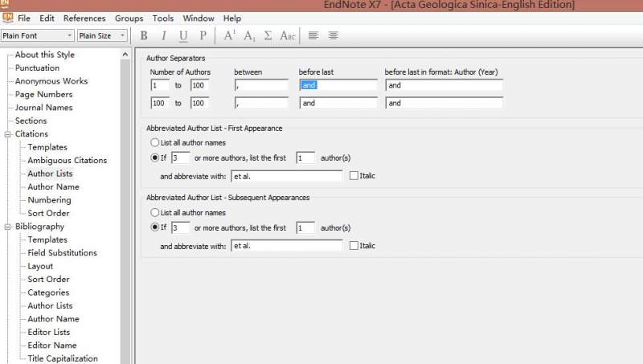
Task: Select Page Numbers in the tree
Action: tap(44, 94)
